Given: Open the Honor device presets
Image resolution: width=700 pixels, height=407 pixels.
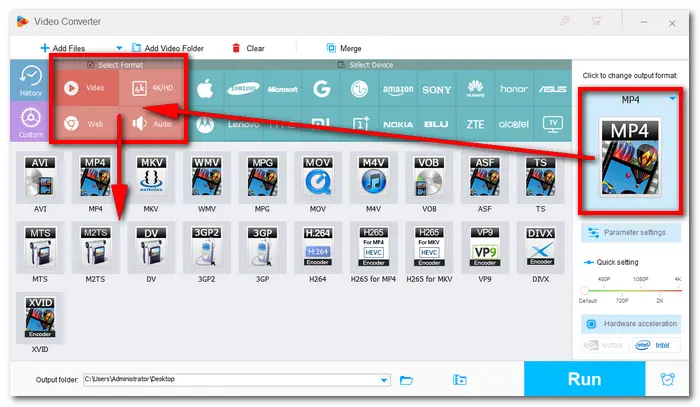Looking at the screenshot, I should pos(513,89).
